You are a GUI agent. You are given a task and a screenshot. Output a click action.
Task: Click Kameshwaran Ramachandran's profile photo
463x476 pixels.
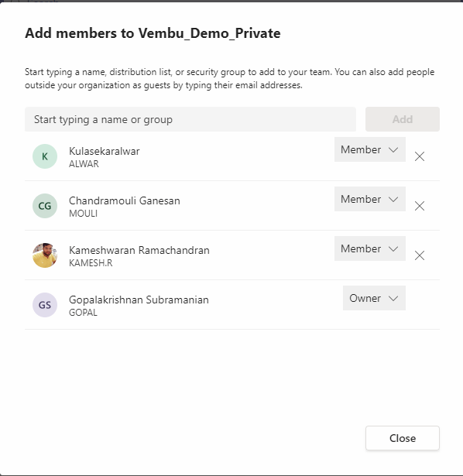pyautogui.click(x=45, y=255)
